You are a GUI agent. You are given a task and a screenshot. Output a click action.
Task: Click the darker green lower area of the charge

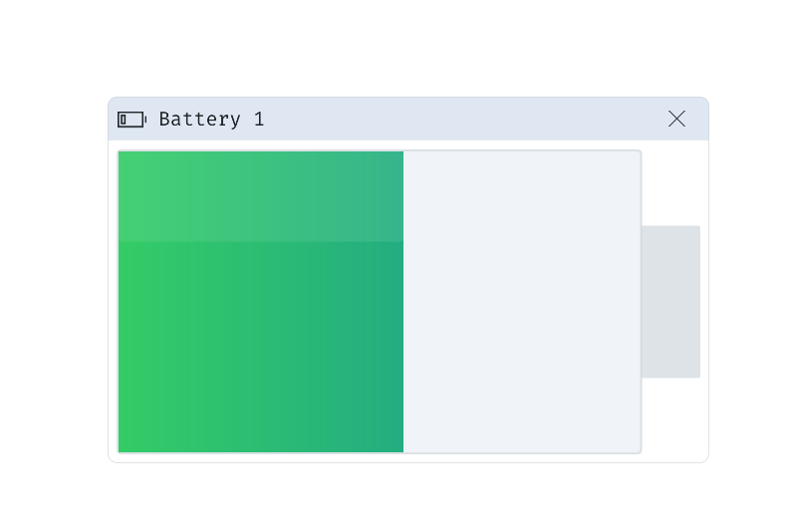261,349
